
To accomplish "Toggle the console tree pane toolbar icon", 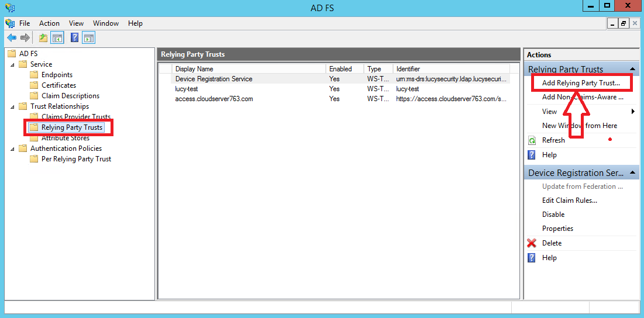I will tap(57, 38).
